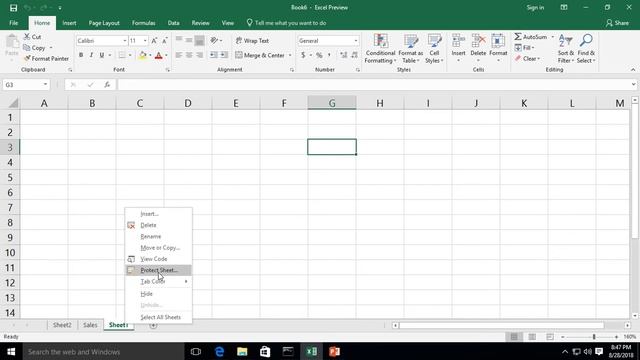Apply Percent Style format
Viewport: 640px width, 360px height.
[x=319, y=55]
